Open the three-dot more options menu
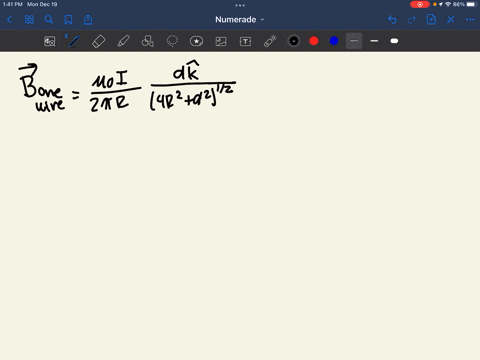This screenshot has width=480, height=360. coord(470,20)
